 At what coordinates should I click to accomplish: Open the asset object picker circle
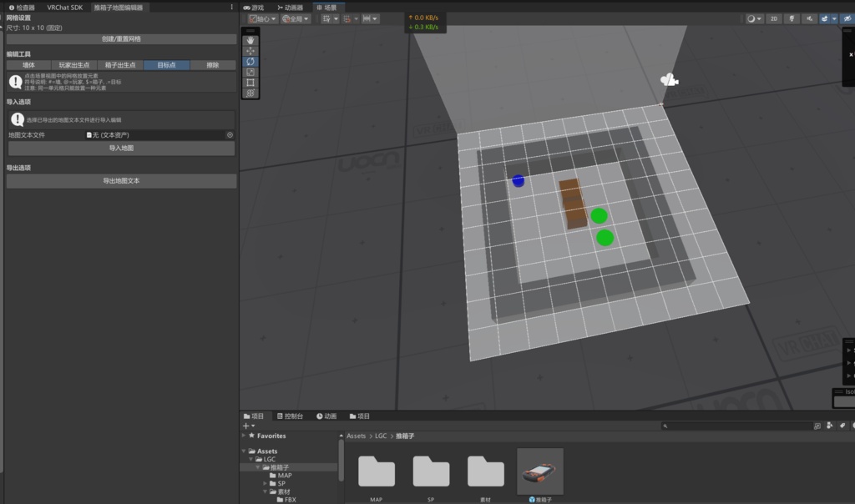[x=230, y=134]
